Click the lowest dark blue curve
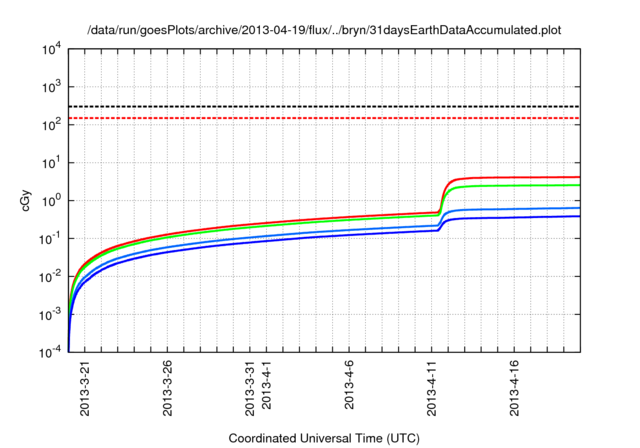The width and height of the screenshot is (640, 448). click(520, 217)
